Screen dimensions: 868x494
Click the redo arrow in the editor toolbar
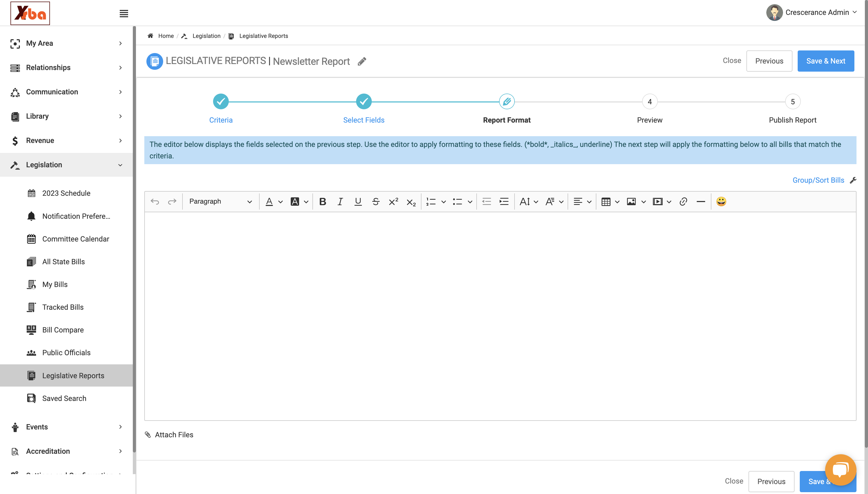[172, 202]
